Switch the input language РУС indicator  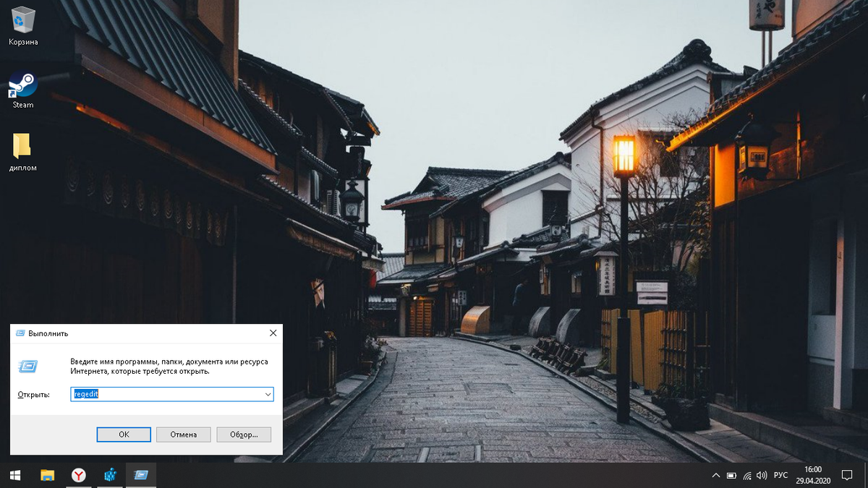tap(781, 476)
